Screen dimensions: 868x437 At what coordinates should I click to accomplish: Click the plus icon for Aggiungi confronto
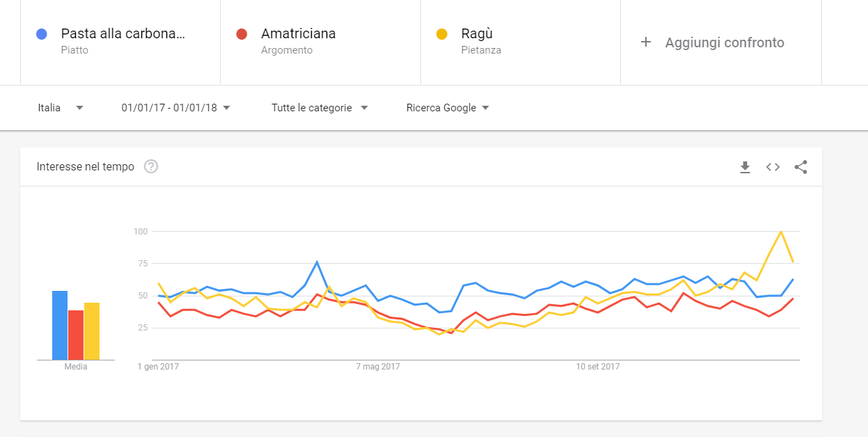646,42
